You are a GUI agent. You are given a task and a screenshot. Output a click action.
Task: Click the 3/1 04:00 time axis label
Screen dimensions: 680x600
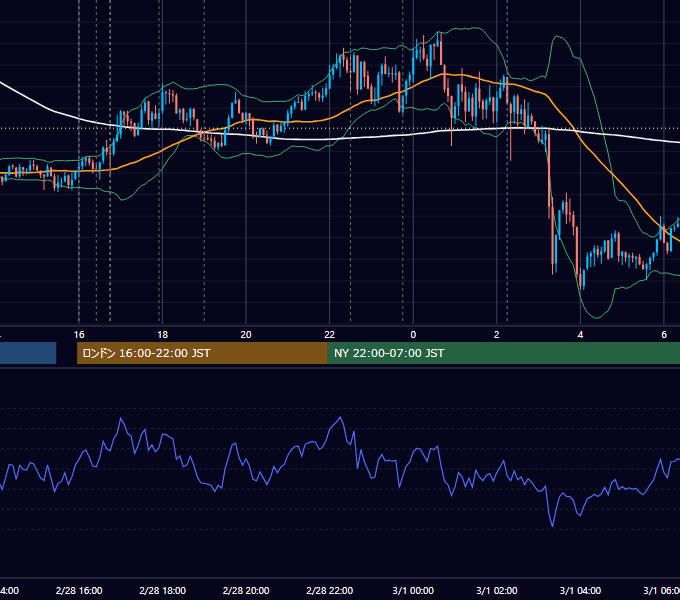pyautogui.click(x=580, y=590)
